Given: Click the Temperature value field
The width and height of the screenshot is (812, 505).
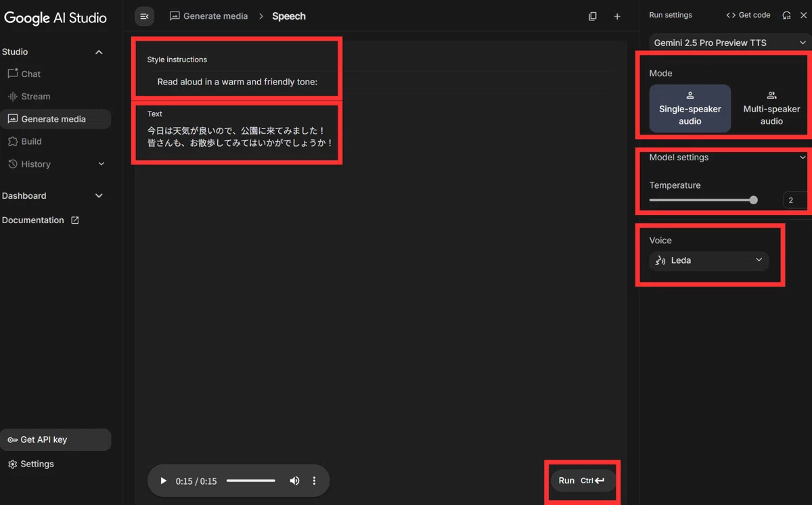Looking at the screenshot, I should [794, 200].
